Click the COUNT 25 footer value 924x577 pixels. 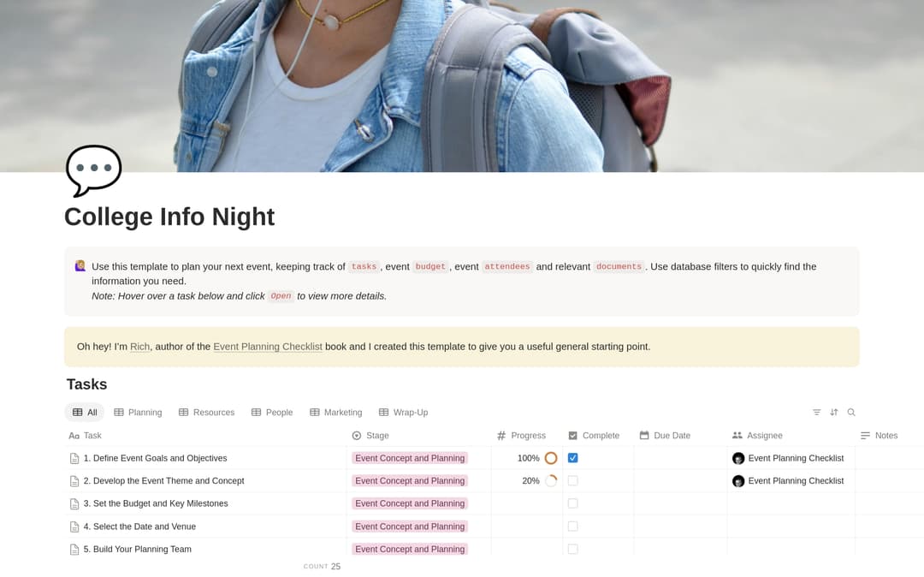click(x=322, y=567)
